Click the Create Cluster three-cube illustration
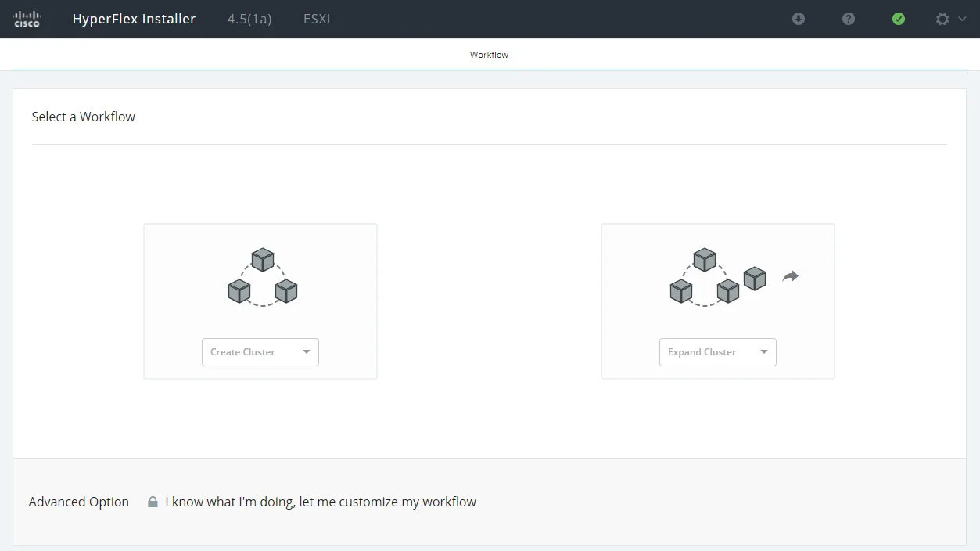Image resolution: width=980 pixels, height=551 pixels. coord(262,277)
